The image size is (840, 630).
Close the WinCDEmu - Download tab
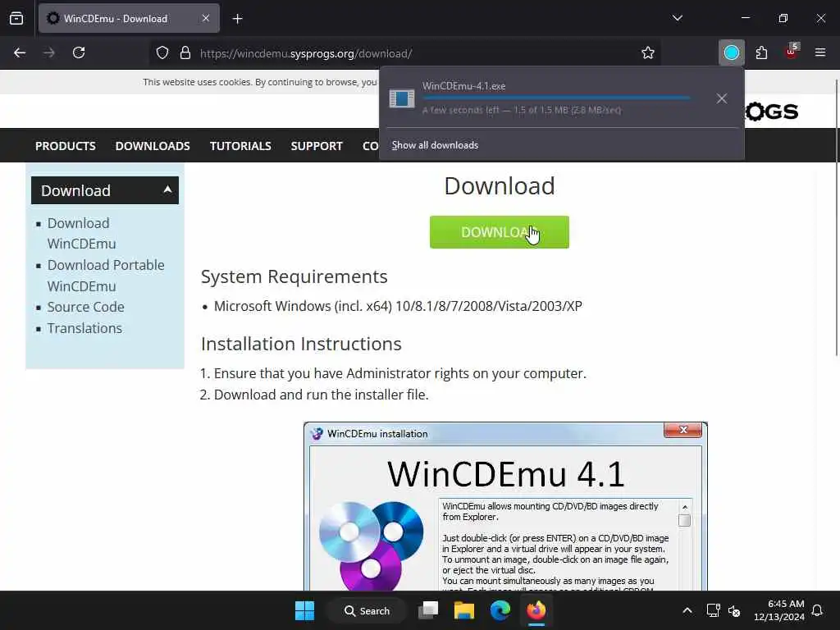[x=206, y=18]
